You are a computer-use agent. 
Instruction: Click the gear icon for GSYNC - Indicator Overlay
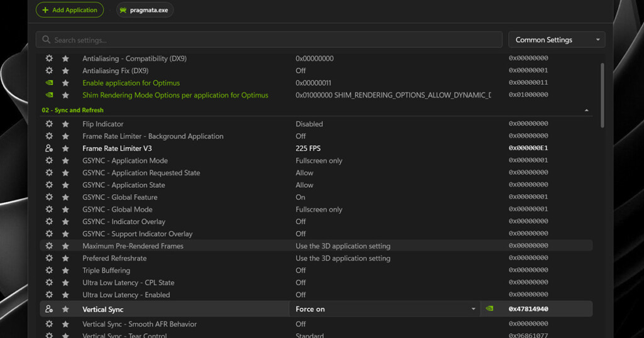click(49, 222)
